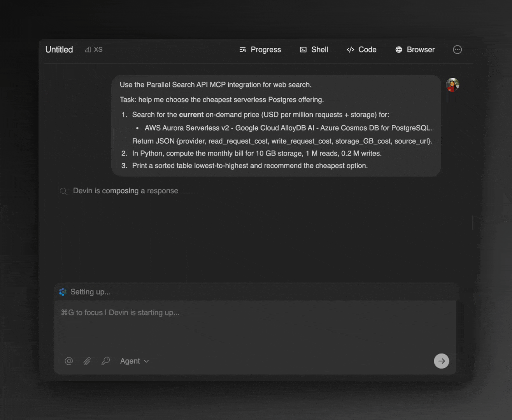Image resolution: width=512 pixels, height=420 pixels.
Task: Click the Untitled session title
Action: point(59,49)
